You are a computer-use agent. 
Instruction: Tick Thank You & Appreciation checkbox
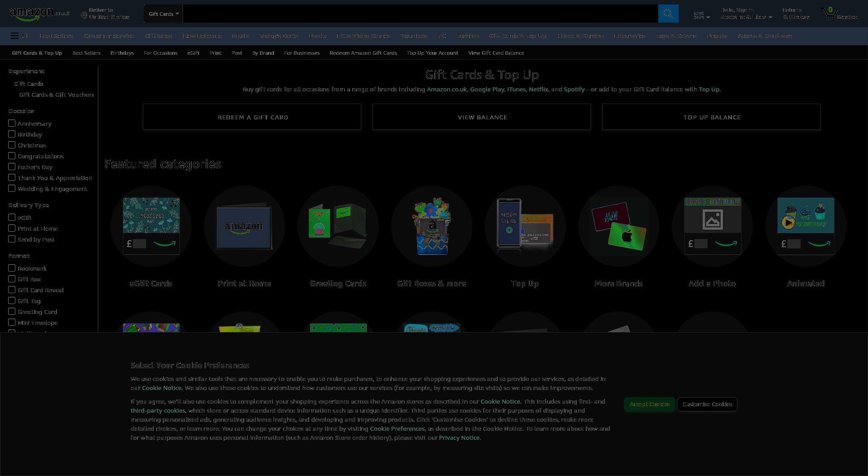(x=12, y=177)
